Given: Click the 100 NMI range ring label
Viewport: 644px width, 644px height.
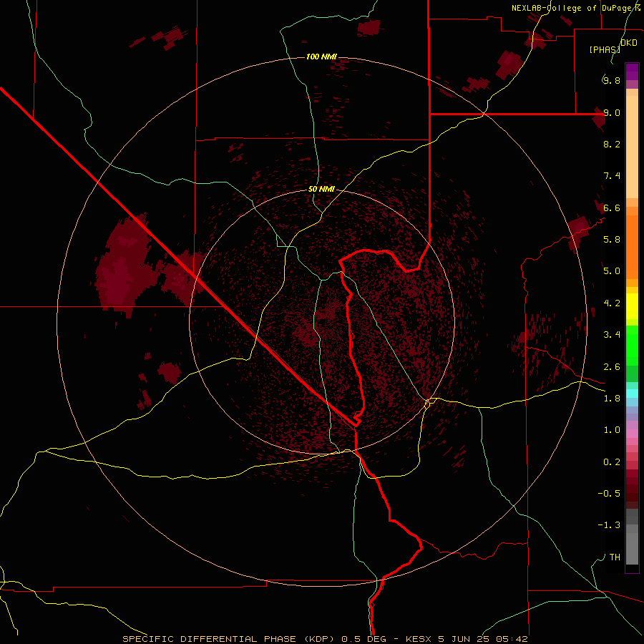Looking at the screenshot, I should tap(321, 57).
